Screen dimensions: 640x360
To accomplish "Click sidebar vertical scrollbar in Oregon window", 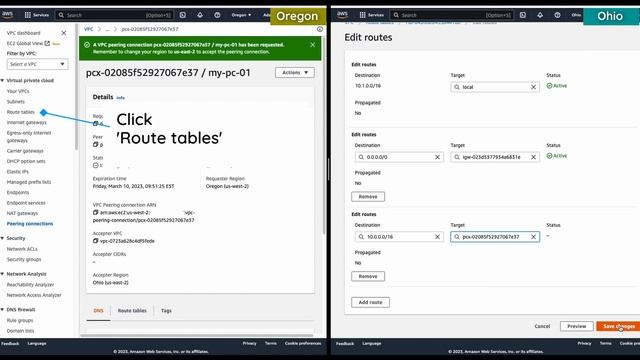I will click(x=76, y=88).
